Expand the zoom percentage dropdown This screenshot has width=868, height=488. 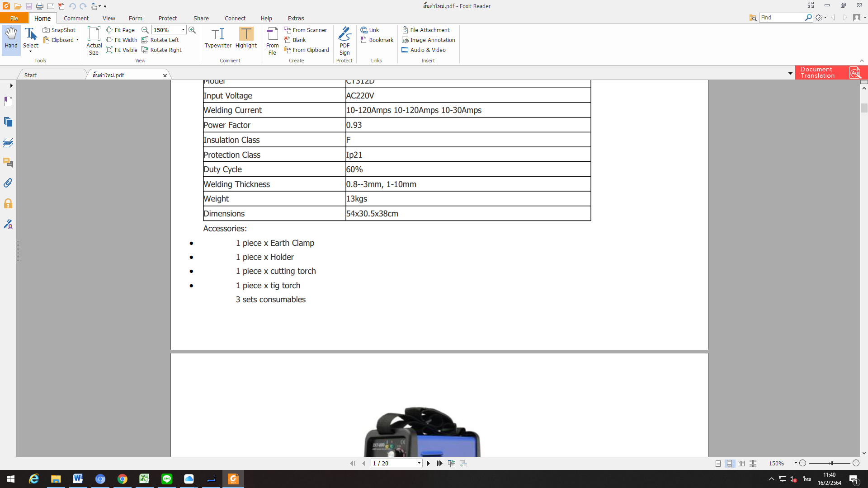pyautogui.click(x=183, y=30)
